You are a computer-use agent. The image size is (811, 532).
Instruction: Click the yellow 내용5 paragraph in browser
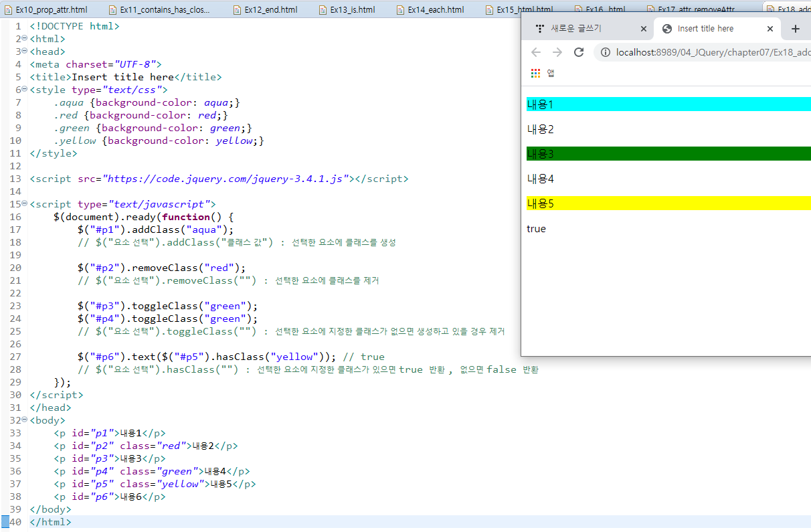pyautogui.click(x=668, y=203)
